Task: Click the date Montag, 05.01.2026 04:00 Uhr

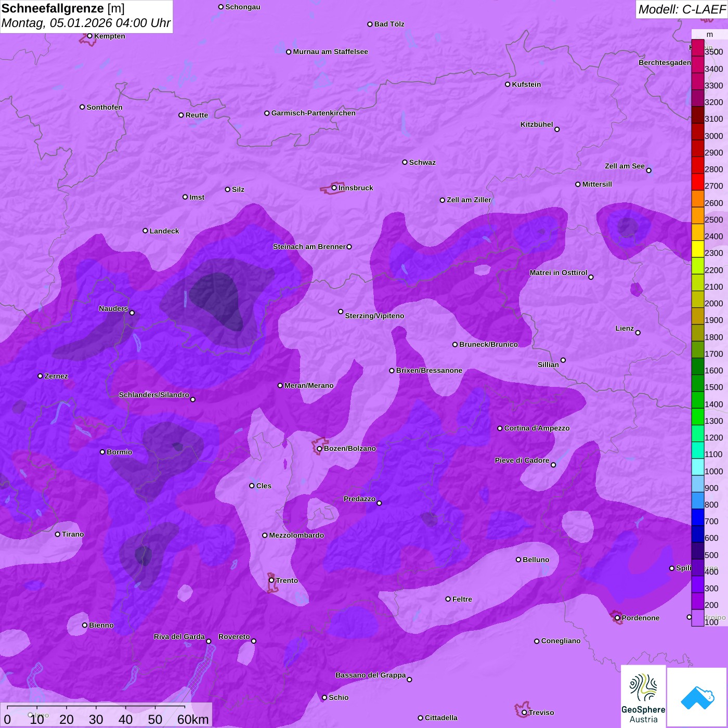Action: pyautogui.click(x=86, y=23)
